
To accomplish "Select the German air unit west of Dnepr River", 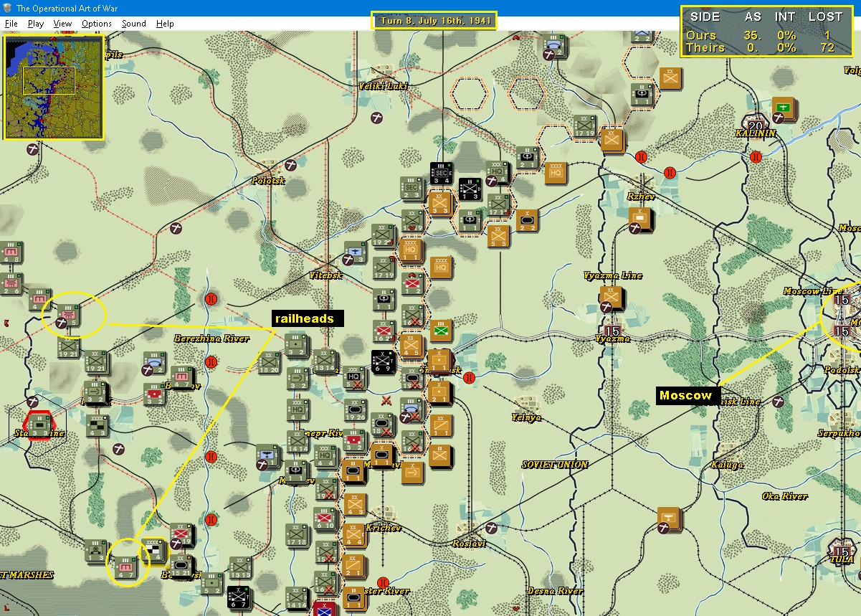I will (x=268, y=456).
